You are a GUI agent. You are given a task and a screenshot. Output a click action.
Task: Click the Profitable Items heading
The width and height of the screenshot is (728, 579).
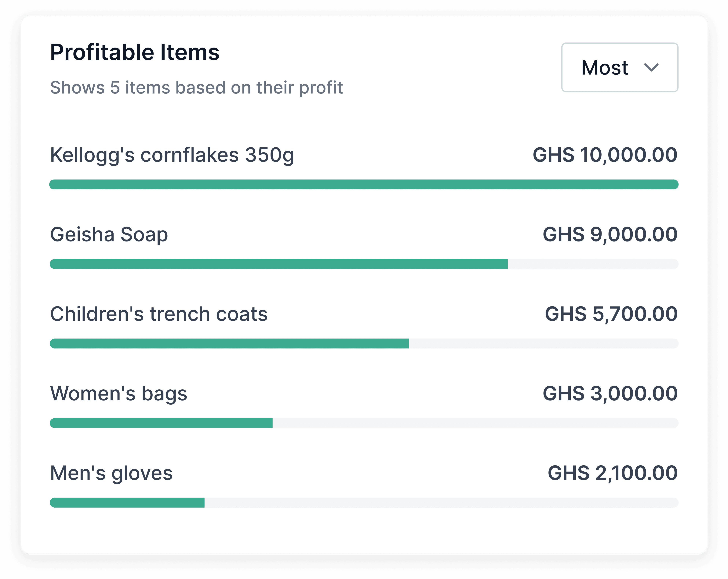(135, 52)
